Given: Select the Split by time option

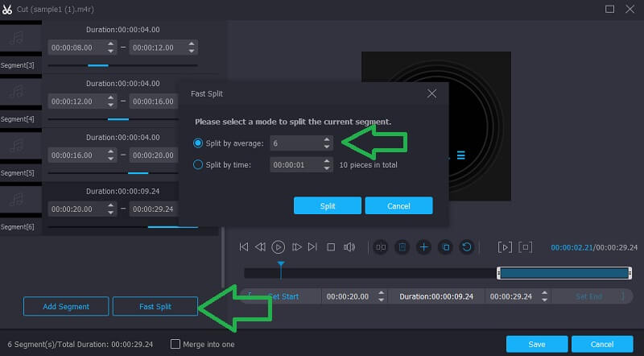Looking at the screenshot, I should coord(198,164).
